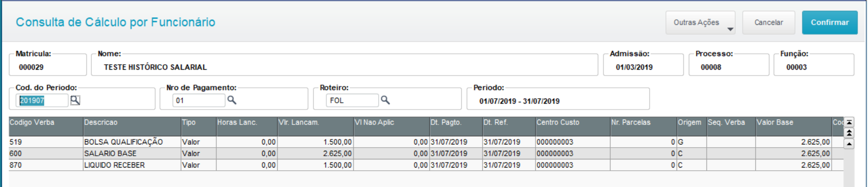The image size is (868, 187).
Task: Jump to top of grid arrow button
Action: click(x=849, y=122)
